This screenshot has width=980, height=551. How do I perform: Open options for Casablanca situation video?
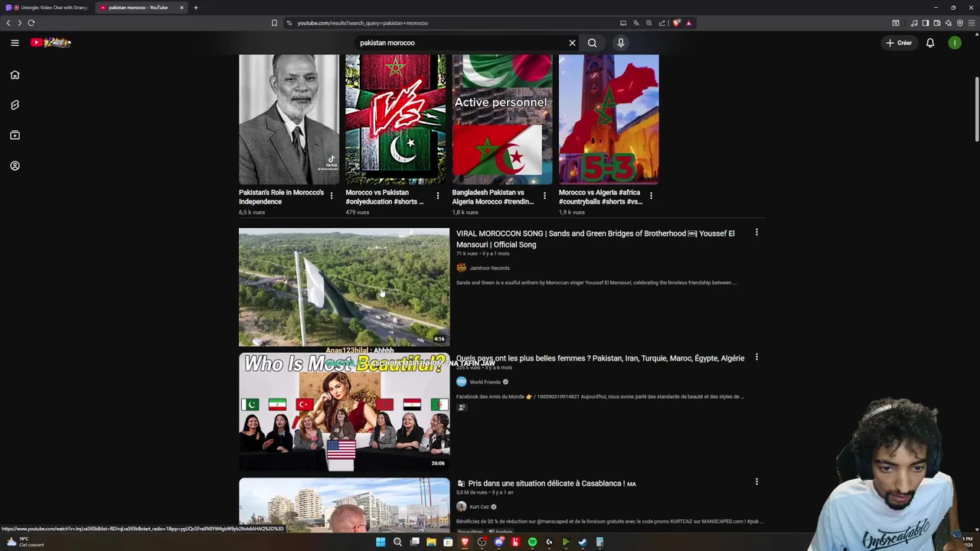[x=756, y=482]
